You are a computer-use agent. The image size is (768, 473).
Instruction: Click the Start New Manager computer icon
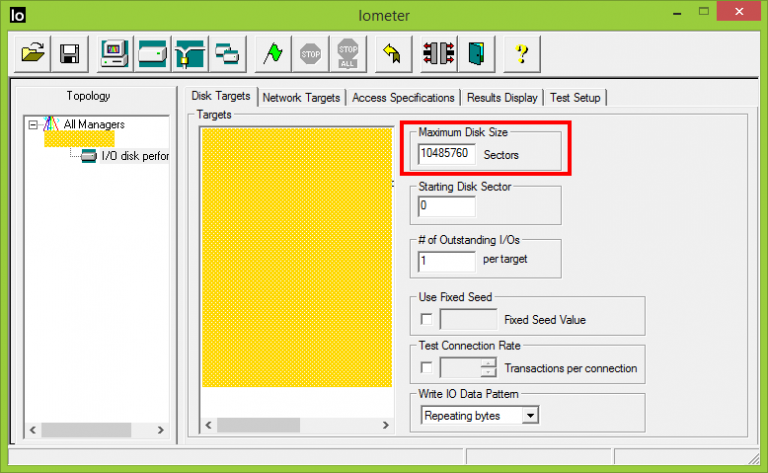pos(115,54)
